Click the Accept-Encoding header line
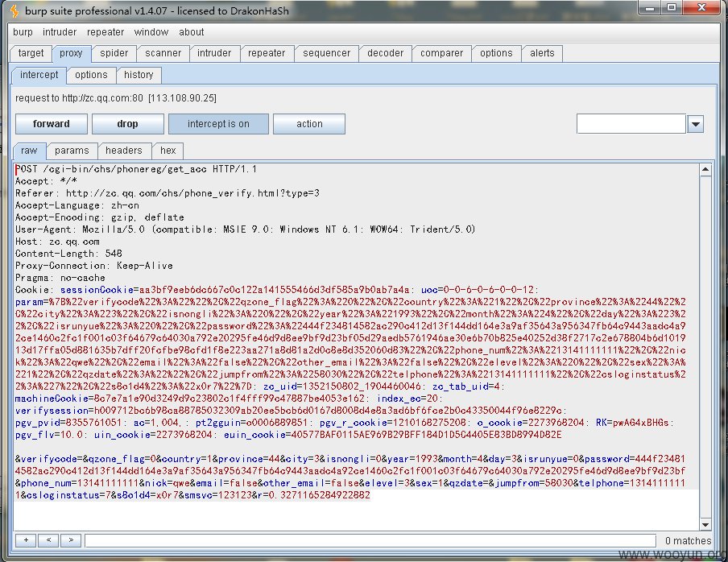The height and width of the screenshot is (562, 728). [x=99, y=217]
